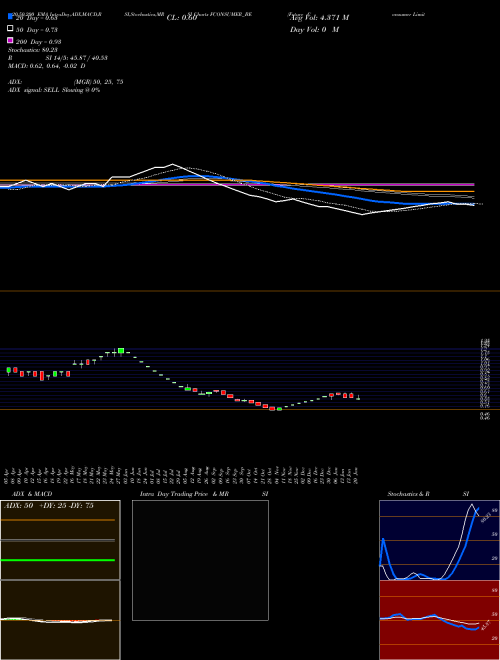This screenshot has width=500, height=660.
Task: Click the last candlestick on the right
Action: tap(358, 398)
